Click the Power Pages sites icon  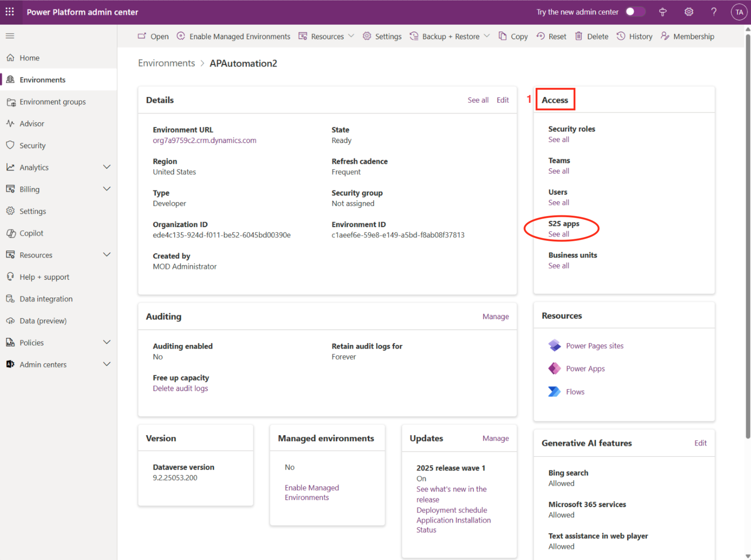(x=554, y=346)
